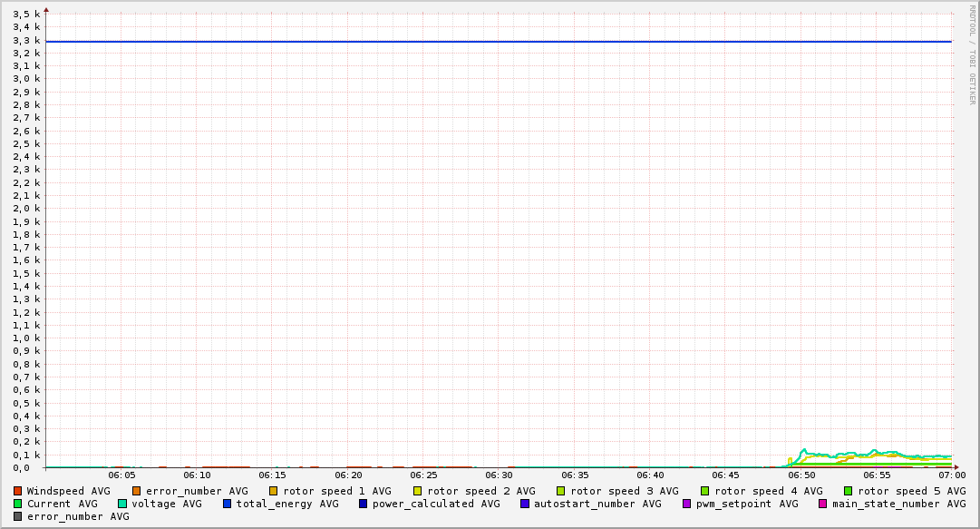Click the magenta pwm_setpoint AVG legend swatch

686,504
